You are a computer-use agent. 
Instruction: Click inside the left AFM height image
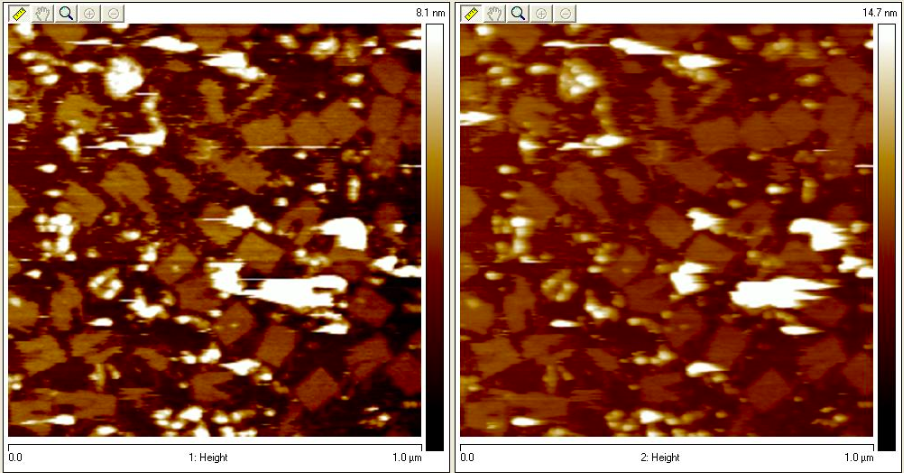click(214, 230)
